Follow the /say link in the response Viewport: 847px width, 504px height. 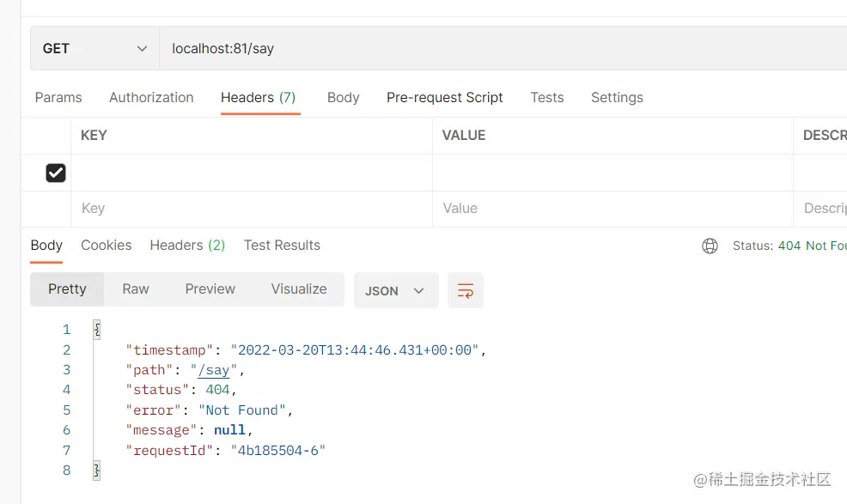click(x=214, y=370)
